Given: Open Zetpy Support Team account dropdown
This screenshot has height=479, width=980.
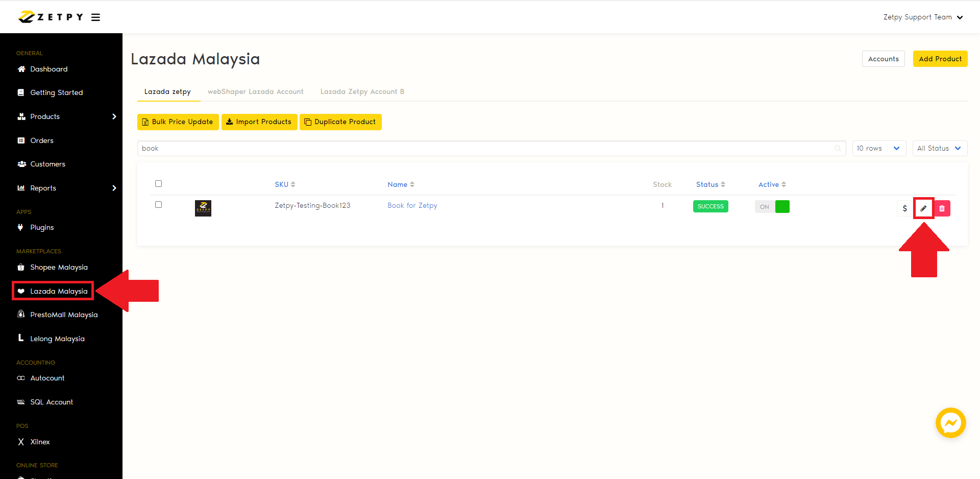Looking at the screenshot, I should 923,17.
